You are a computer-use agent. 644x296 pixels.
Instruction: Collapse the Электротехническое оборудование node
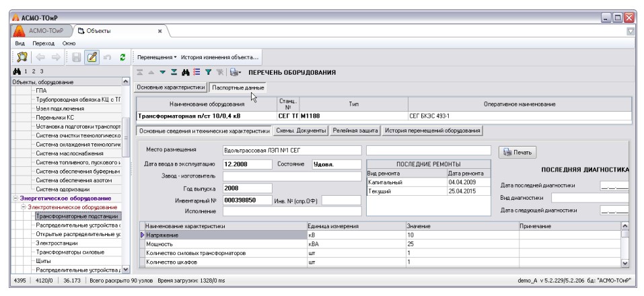23,207
